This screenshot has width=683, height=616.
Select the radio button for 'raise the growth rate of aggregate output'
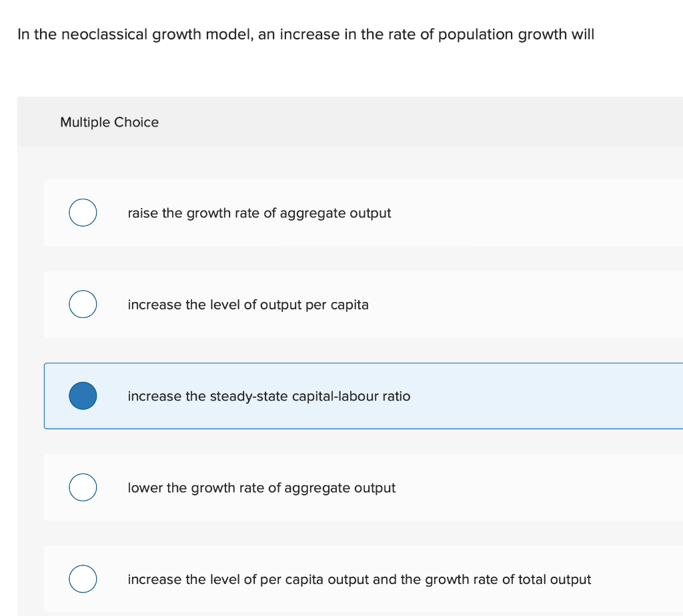[x=83, y=212]
